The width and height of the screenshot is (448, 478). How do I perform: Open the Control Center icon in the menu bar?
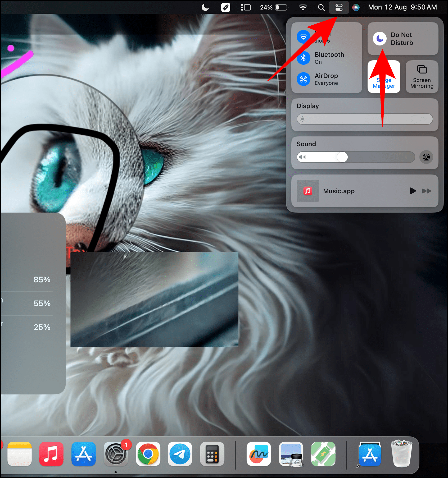tap(339, 7)
